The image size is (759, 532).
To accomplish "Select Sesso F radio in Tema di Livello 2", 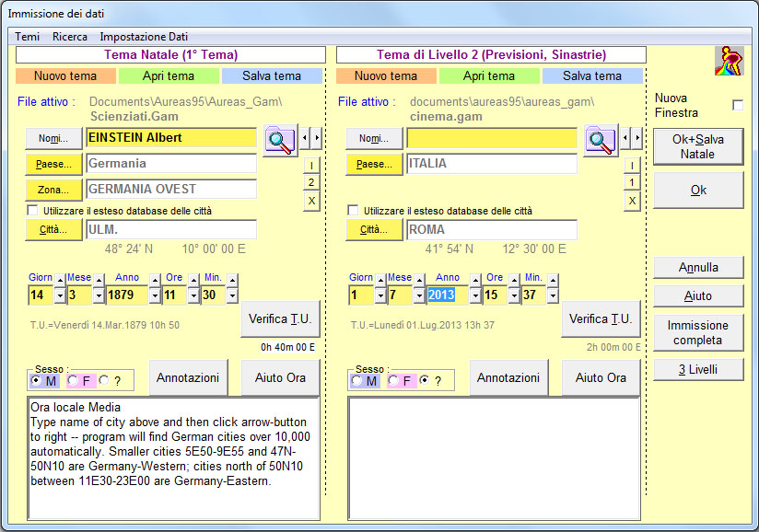I will pos(393,381).
